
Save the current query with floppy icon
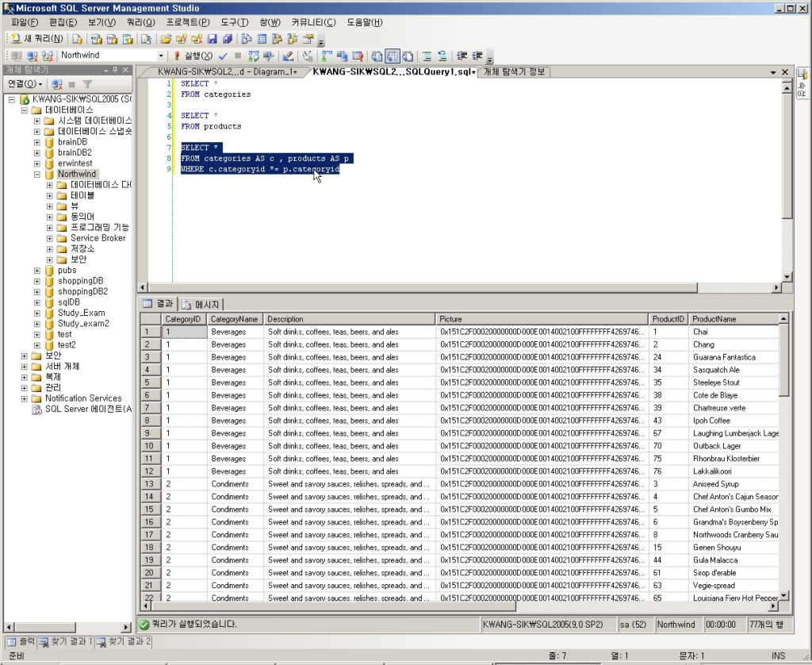coord(212,39)
